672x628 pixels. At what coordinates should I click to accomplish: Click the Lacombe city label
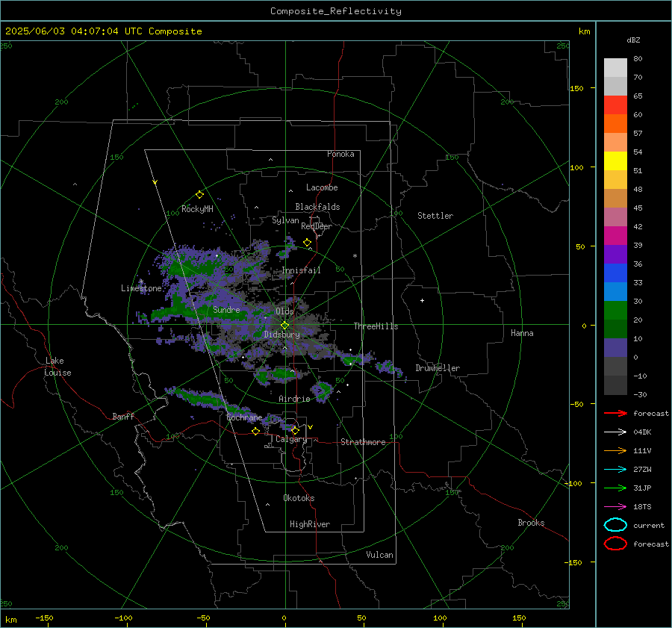[x=322, y=187]
